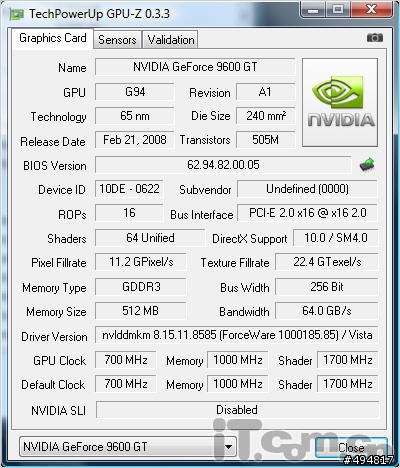The height and width of the screenshot is (468, 400).
Task: Click the NVIDIA logo image
Action: pos(340,102)
